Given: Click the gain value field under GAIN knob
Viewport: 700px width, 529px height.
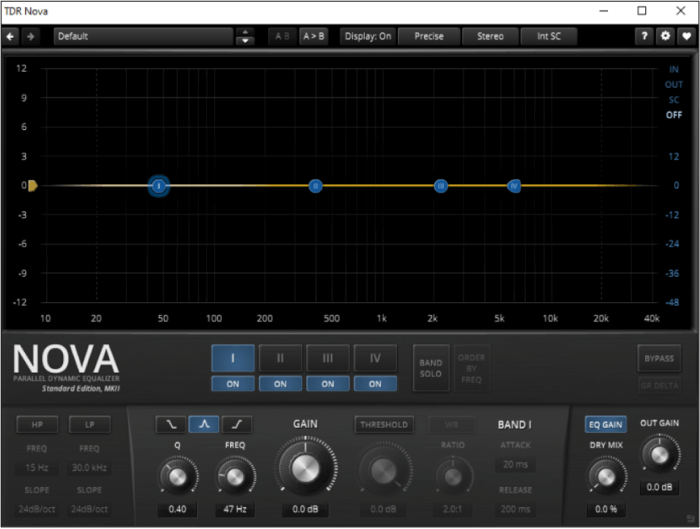Looking at the screenshot, I should tap(305, 509).
